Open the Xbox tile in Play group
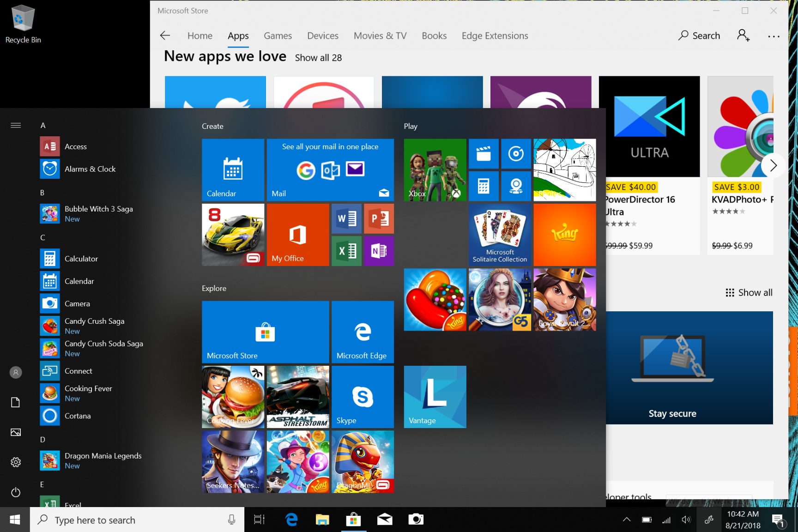This screenshot has width=798, height=532. [435, 170]
